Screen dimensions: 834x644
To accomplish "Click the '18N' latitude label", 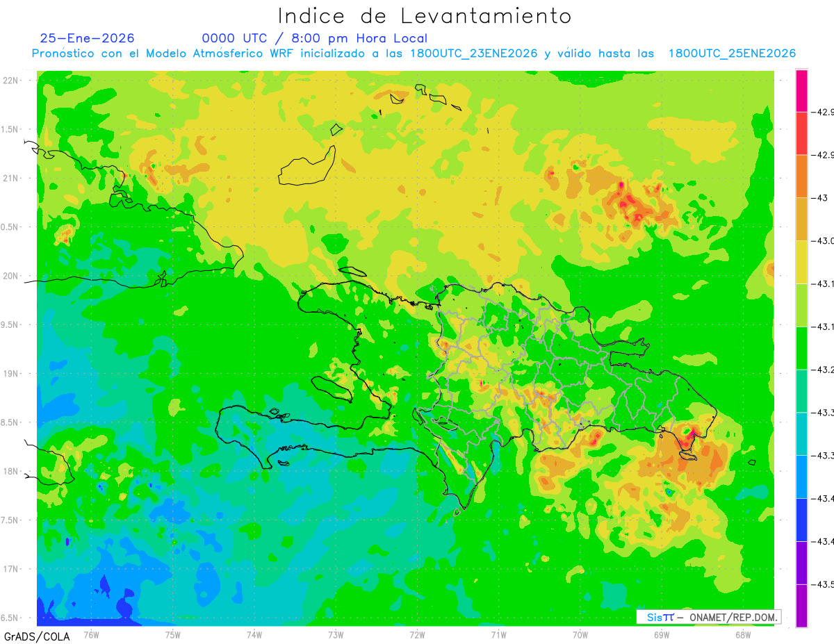I will point(11,471).
